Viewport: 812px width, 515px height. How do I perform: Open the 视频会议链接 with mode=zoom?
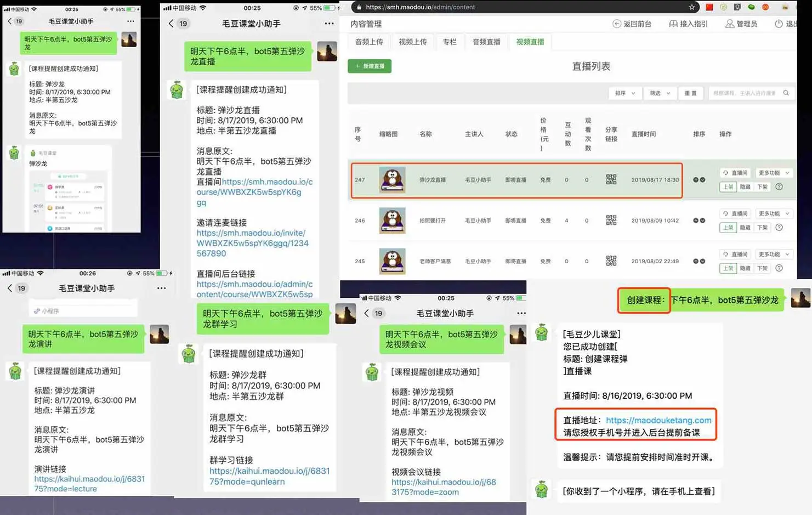tap(444, 487)
